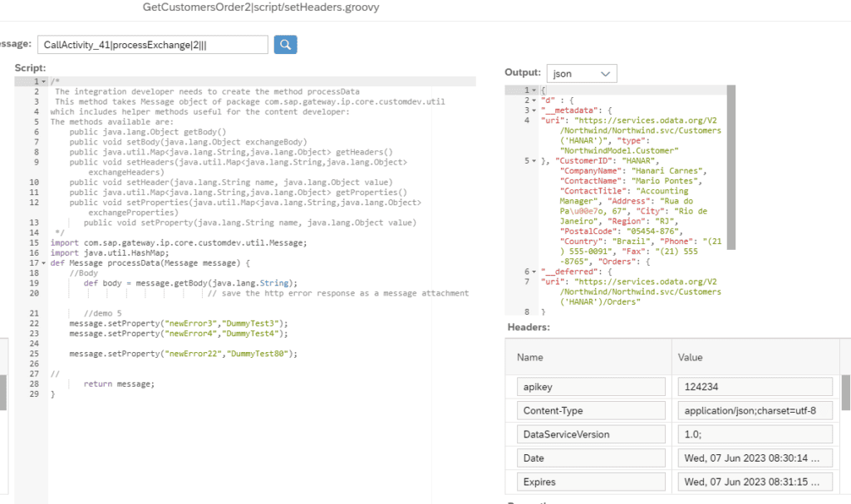Image resolution: width=851 pixels, height=504 pixels.
Task: Click the 124234 header value field
Action: coord(755,387)
